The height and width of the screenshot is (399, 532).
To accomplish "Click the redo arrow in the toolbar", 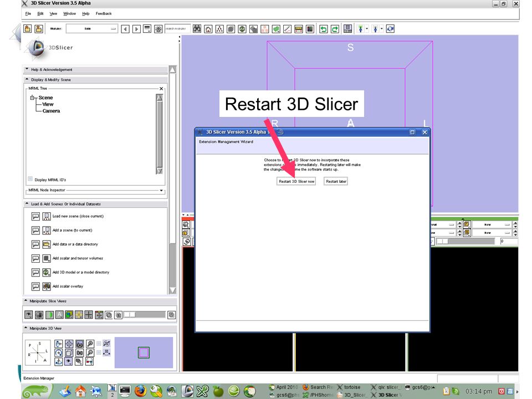I will [335, 29].
